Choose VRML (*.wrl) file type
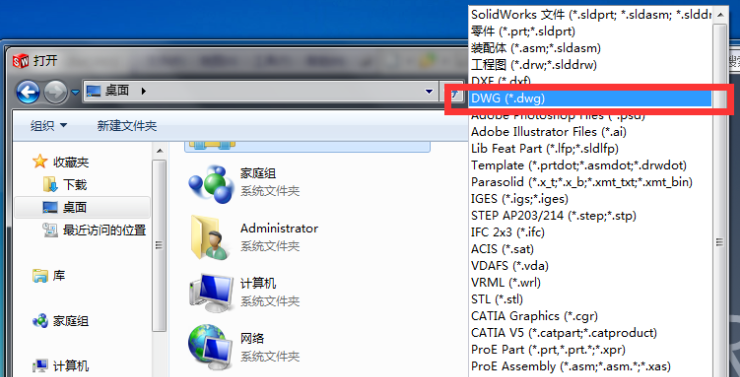 point(591,283)
